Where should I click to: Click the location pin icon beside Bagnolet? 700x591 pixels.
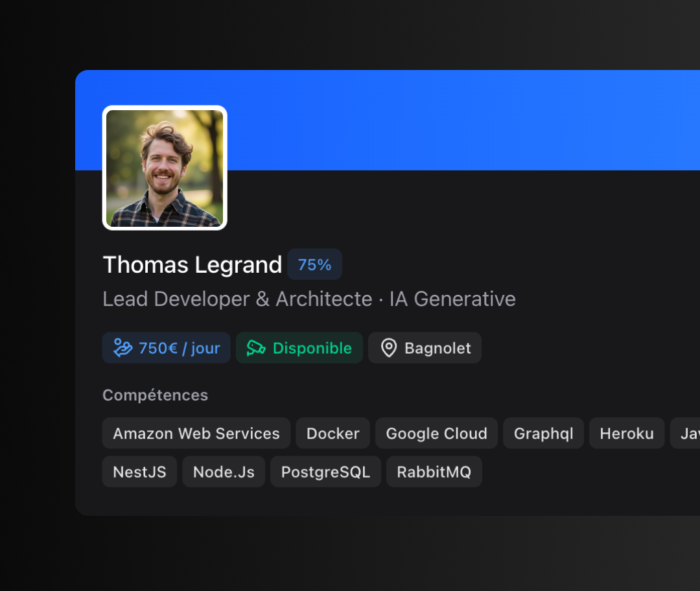388,348
